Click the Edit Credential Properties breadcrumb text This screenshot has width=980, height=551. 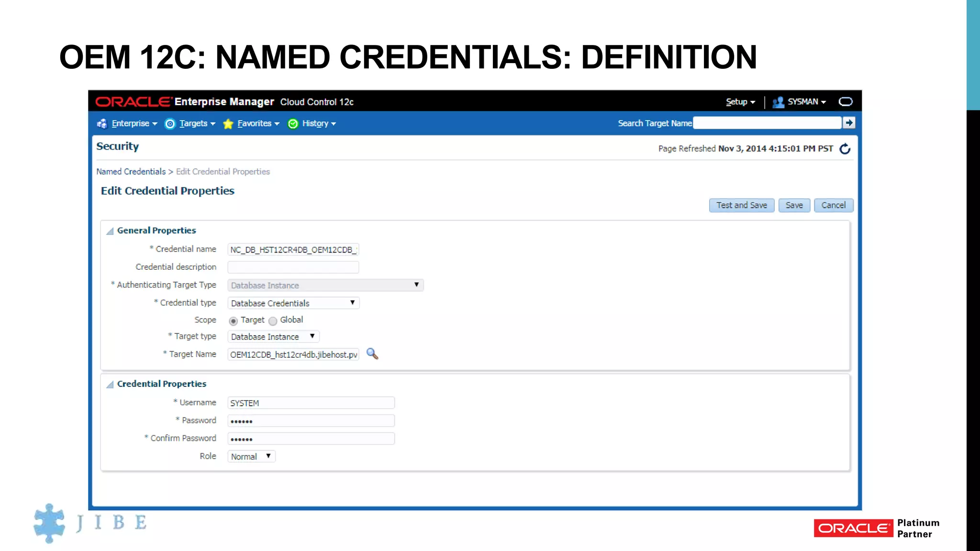point(223,172)
